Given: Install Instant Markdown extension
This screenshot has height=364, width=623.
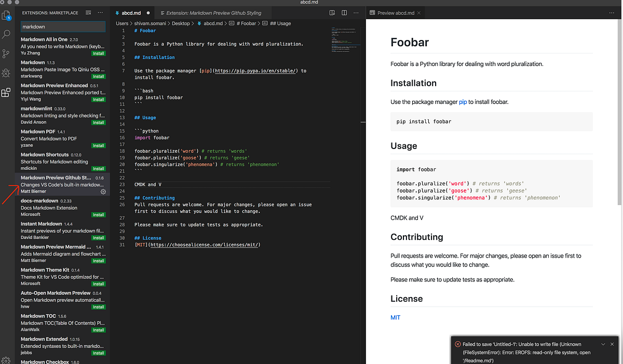Looking at the screenshot, I should 98,238.
